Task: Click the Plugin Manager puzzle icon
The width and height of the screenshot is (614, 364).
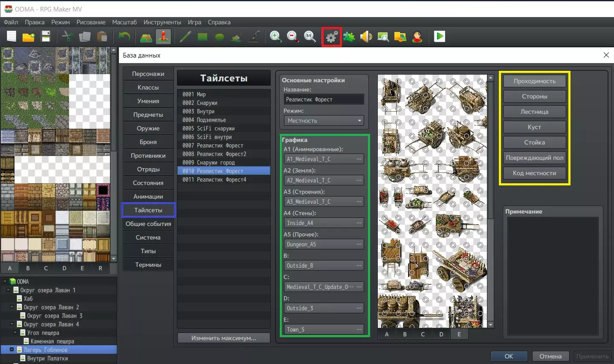Action: tap(349, 37)
